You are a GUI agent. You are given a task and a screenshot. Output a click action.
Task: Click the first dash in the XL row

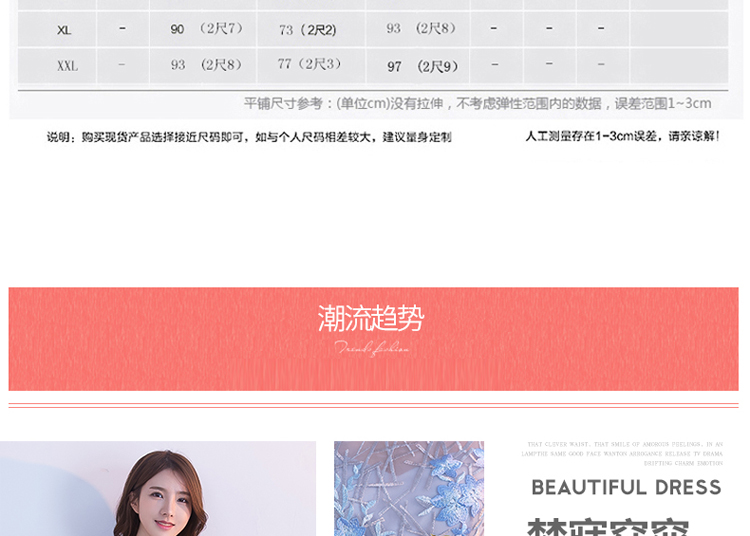click(122, 29)
